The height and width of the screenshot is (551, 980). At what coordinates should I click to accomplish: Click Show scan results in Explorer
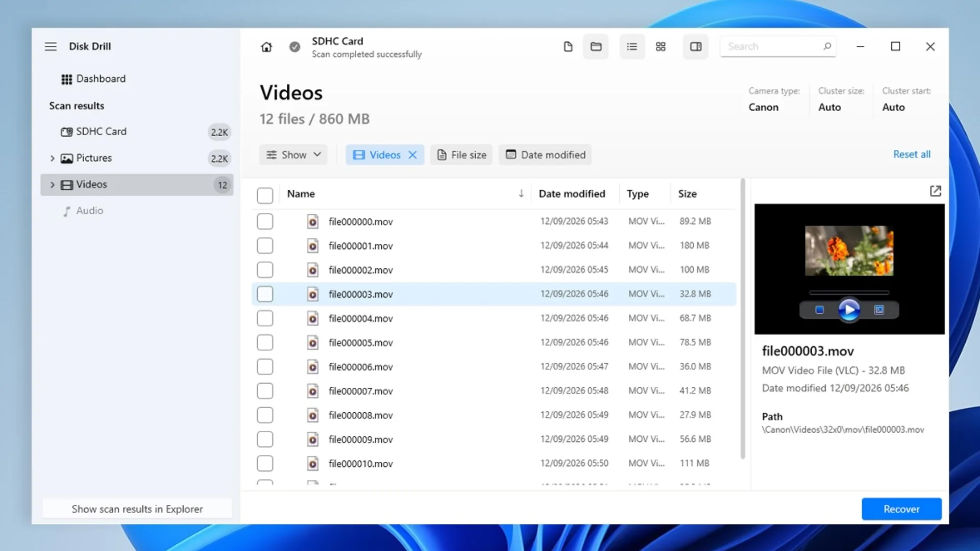pyautogui.click(x=137, y=509)
